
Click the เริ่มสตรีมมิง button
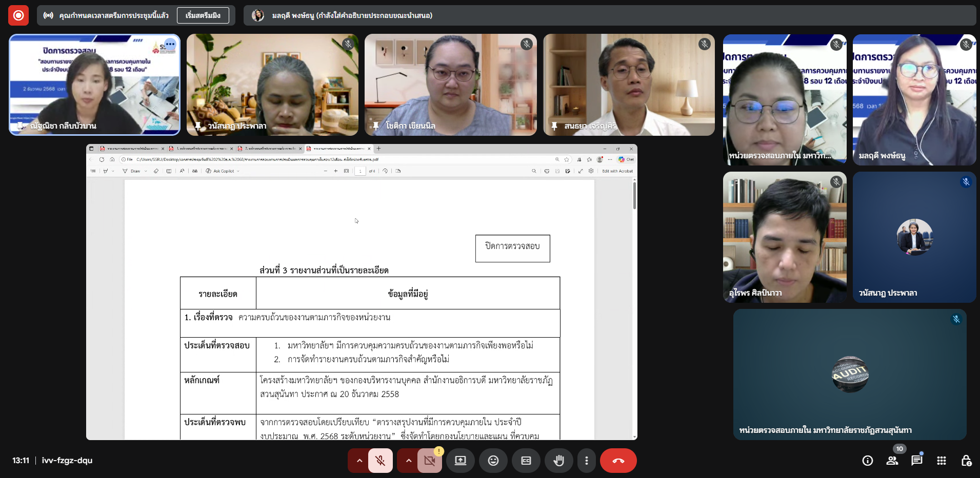pos(203,15)
